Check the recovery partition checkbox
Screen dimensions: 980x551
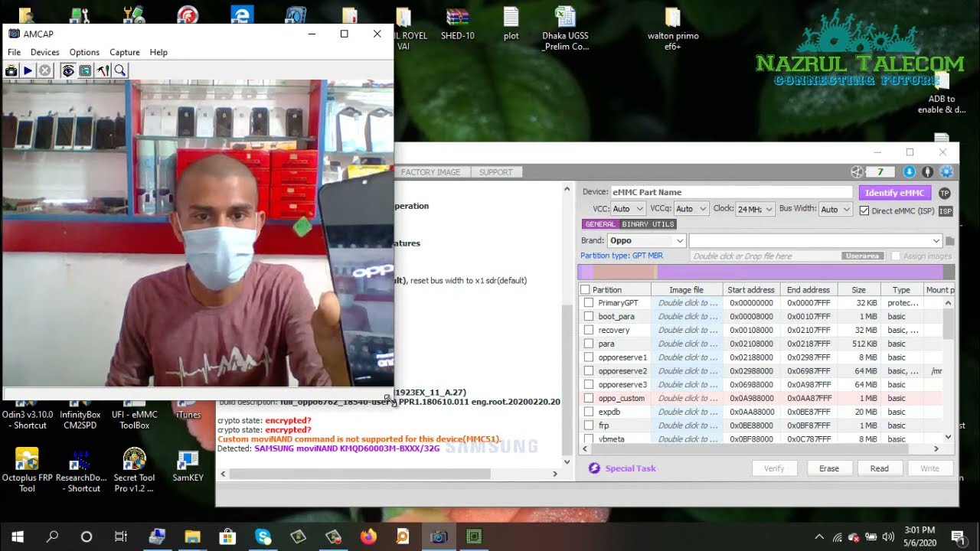pos(589,330)
